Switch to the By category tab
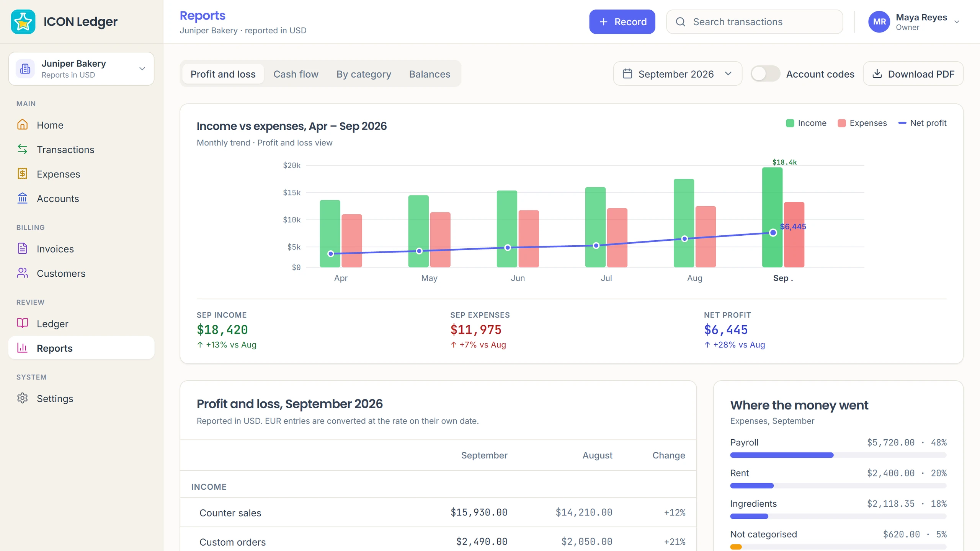This screenshot has width=980, height=551. (364, 74)
